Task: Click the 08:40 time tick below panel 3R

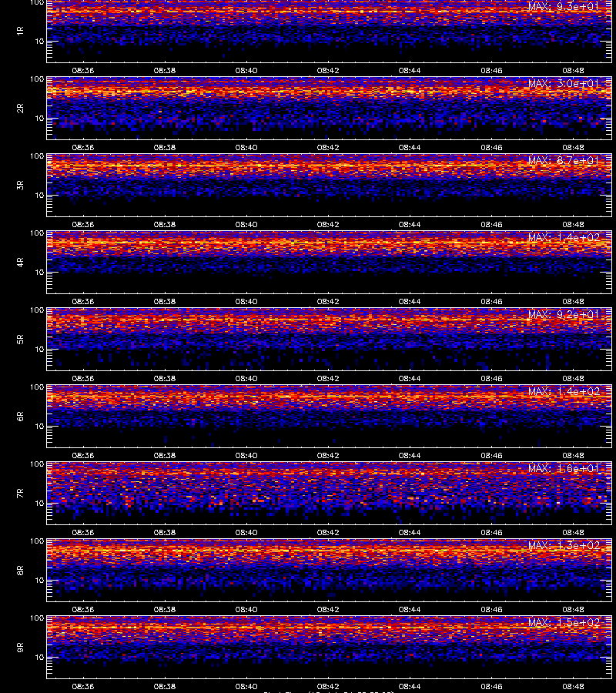Action: [246, 225]
